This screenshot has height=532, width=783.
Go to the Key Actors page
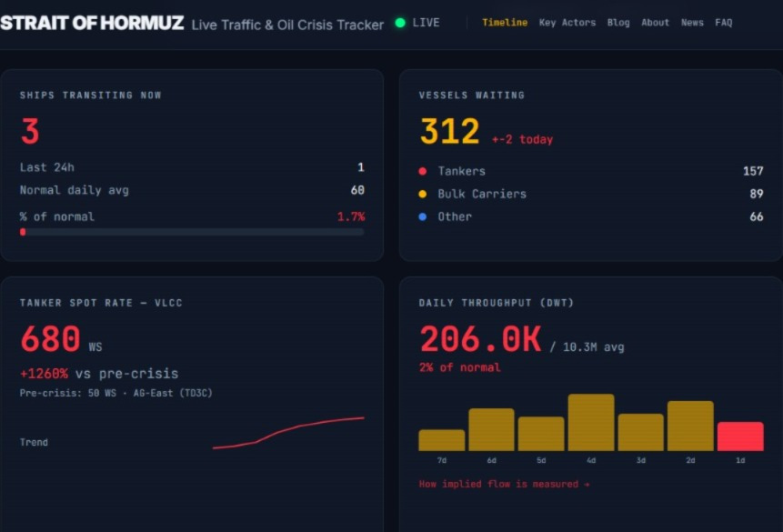click(x=567, y=23)
